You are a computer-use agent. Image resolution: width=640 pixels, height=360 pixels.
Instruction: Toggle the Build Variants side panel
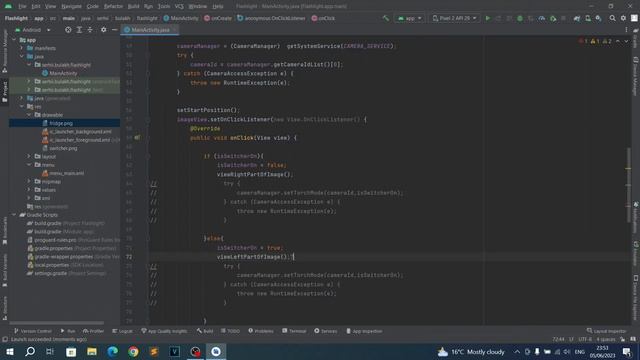(x=4, y=270)
